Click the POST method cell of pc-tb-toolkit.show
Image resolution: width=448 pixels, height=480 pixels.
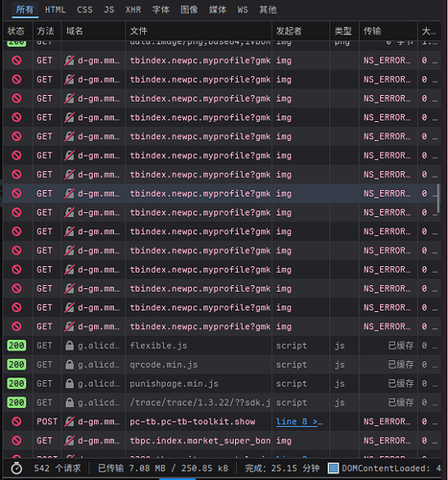pos(47,421)
